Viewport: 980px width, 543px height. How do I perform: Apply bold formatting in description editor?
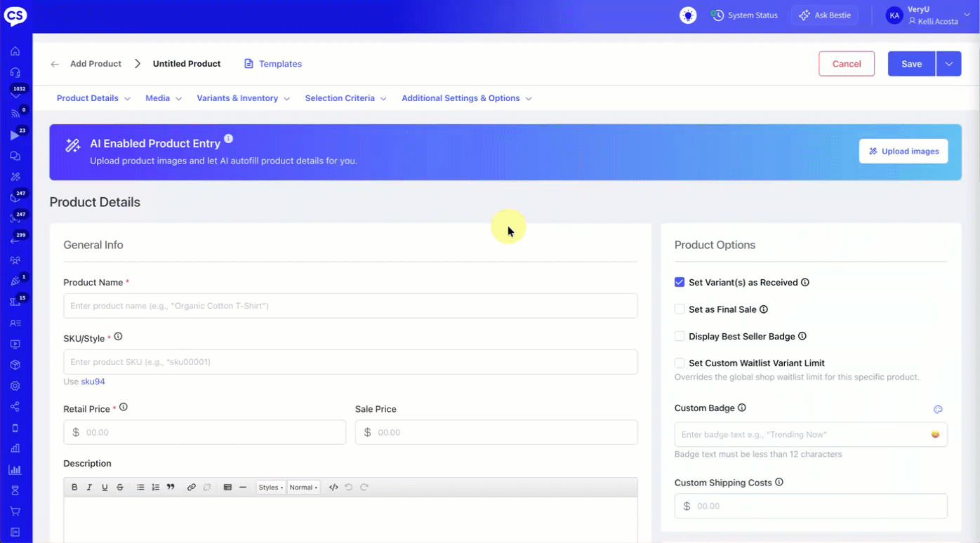(x=74, y=488)
